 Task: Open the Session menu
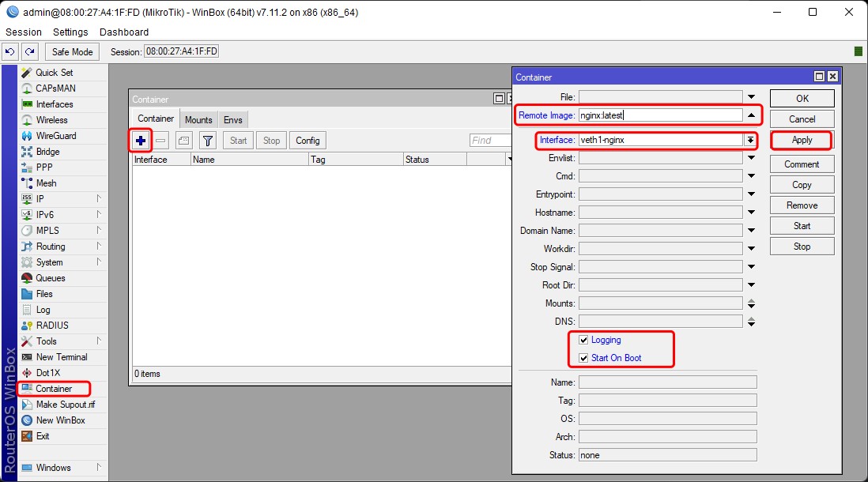24,32
